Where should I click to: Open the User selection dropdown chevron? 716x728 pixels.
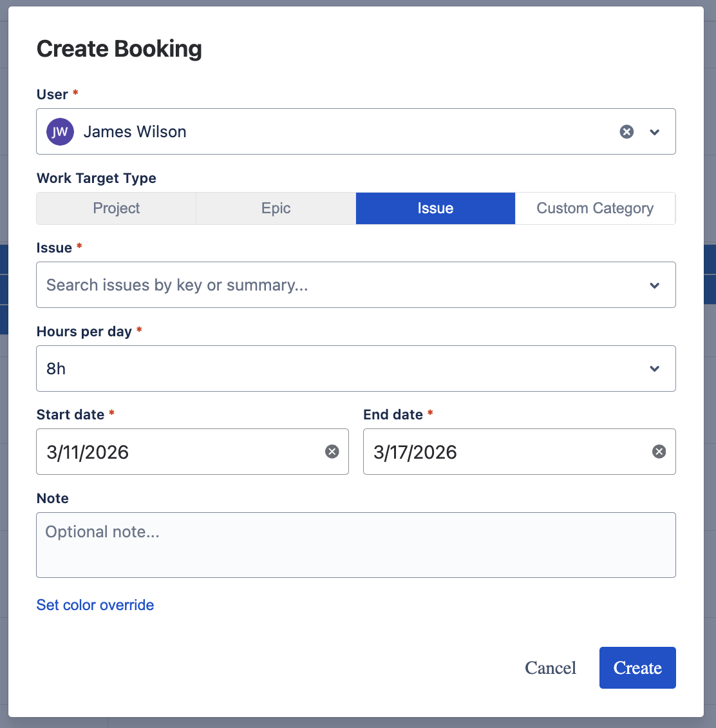[x=655, y=131]
